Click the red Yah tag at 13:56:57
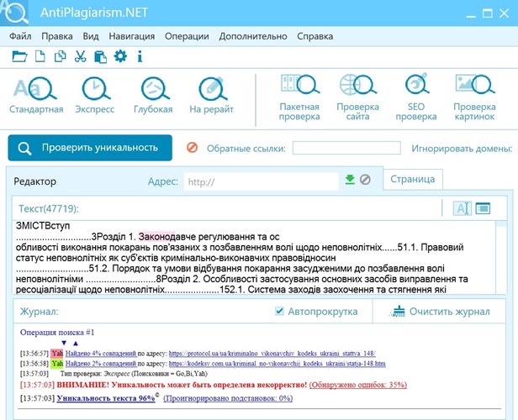This screenshot has height=420, width=518. coord(57,354)
